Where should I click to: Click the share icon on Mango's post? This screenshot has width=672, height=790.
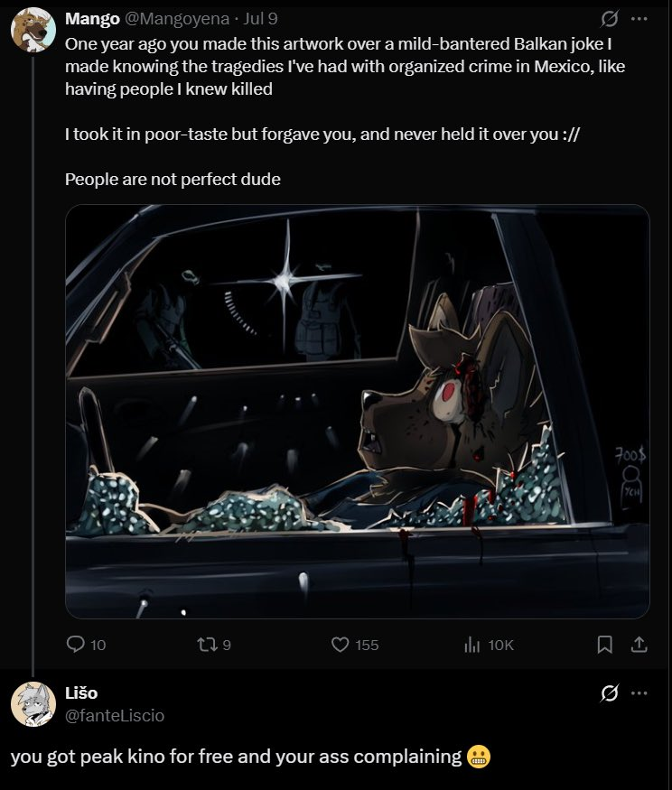(x=638, y=645)
